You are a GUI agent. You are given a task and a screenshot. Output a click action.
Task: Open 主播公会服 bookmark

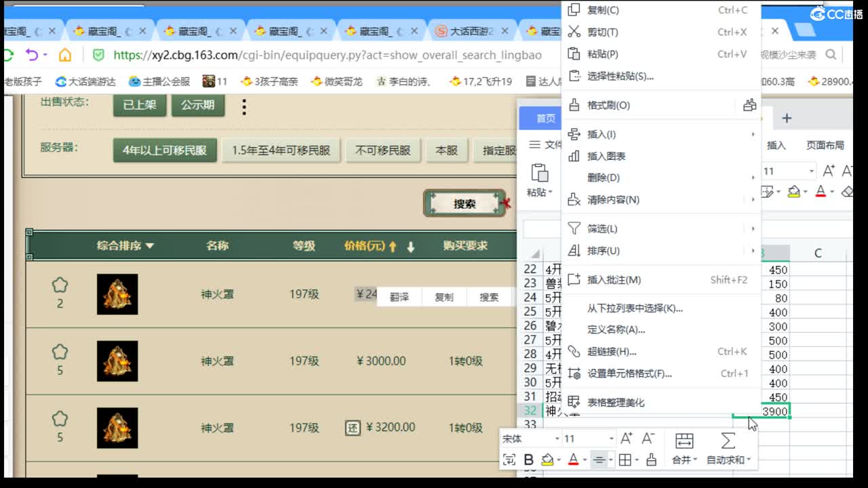pos(159,81)
